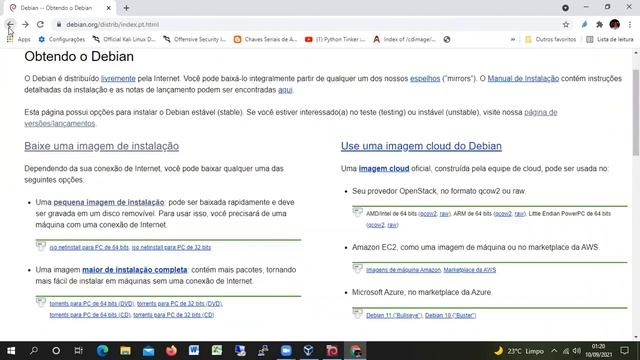
Task: Go back using the browser back arrow
Action: (x=10, y=24)
